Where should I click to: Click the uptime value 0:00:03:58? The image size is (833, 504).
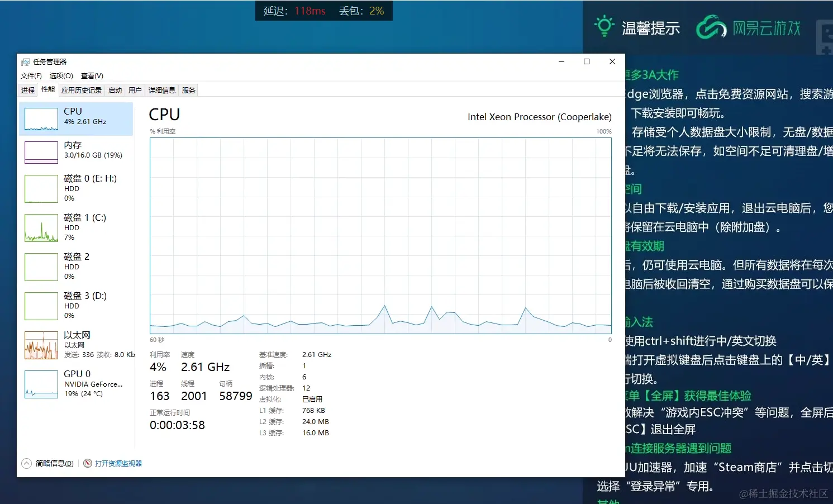click(177, 425)
